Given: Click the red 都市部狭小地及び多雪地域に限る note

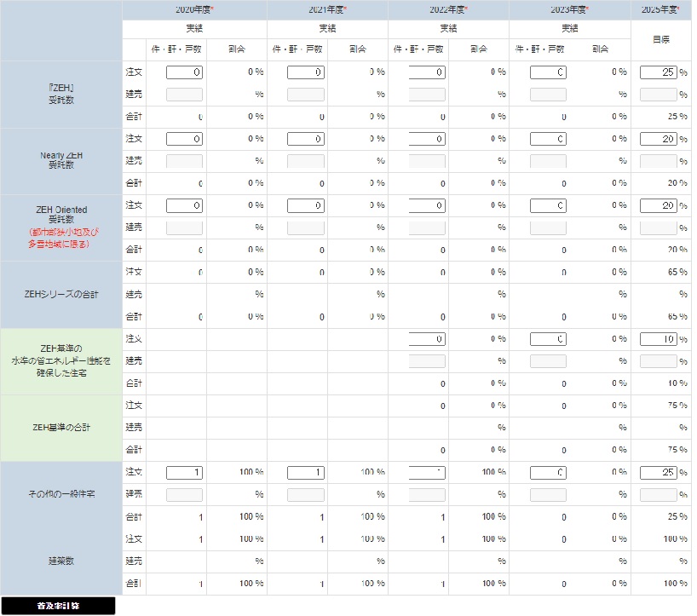Looking at the screenshot, I should tap(64, 239).
